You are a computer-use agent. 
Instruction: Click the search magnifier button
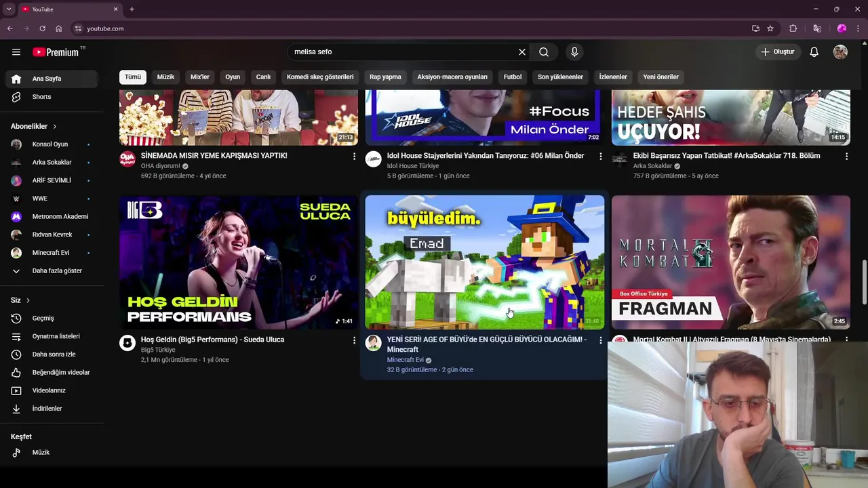coord(544,52)
